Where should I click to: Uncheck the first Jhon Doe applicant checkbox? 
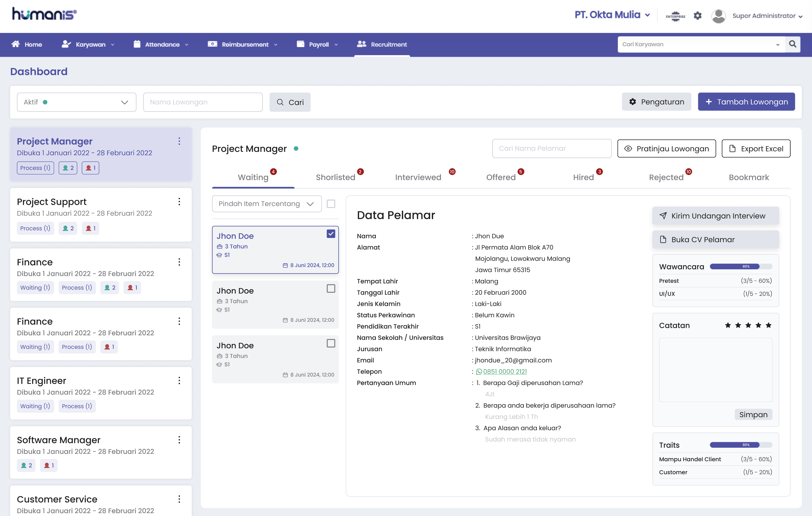(331, 234)
